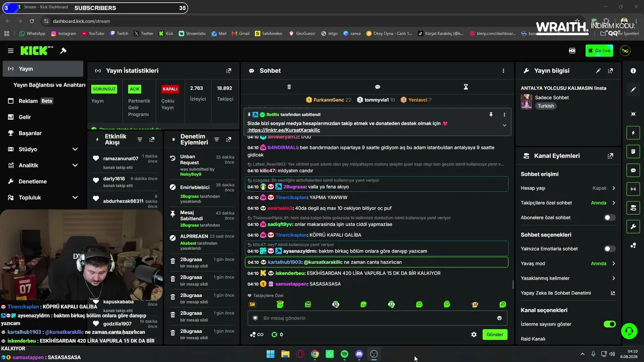The height and width of the screenshot is (362, 644).
Task: Open Yavaş mod setting
Action: [x=568, y=263]
